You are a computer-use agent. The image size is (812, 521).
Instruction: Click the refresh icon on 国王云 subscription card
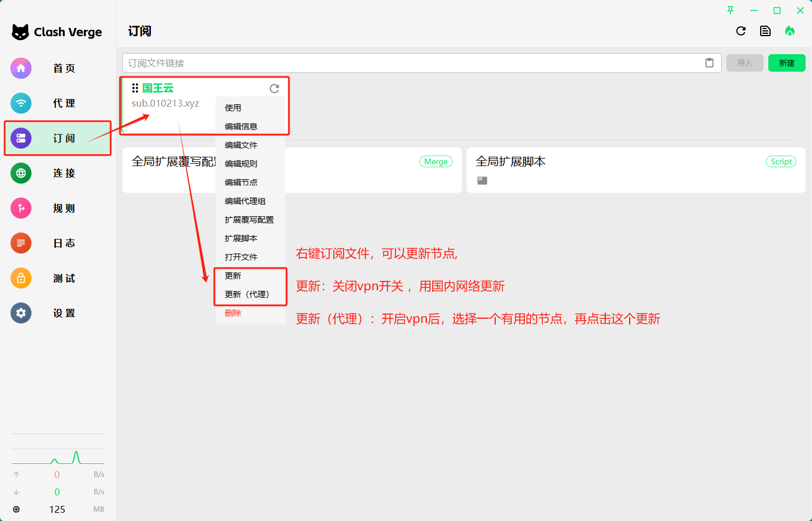(274, 89)
